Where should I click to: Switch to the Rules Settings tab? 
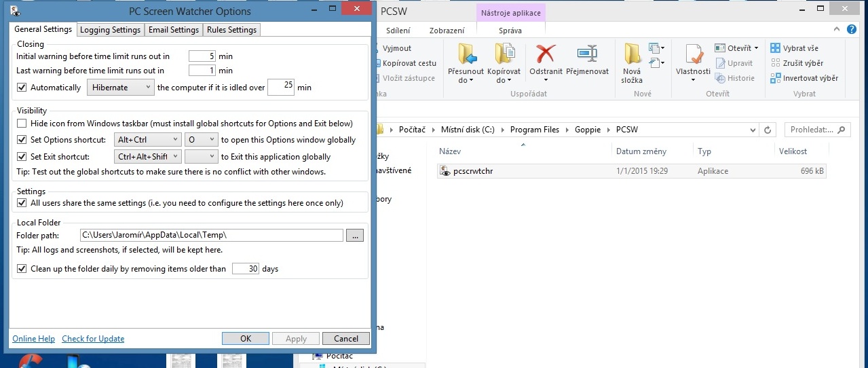coord(231,30)
